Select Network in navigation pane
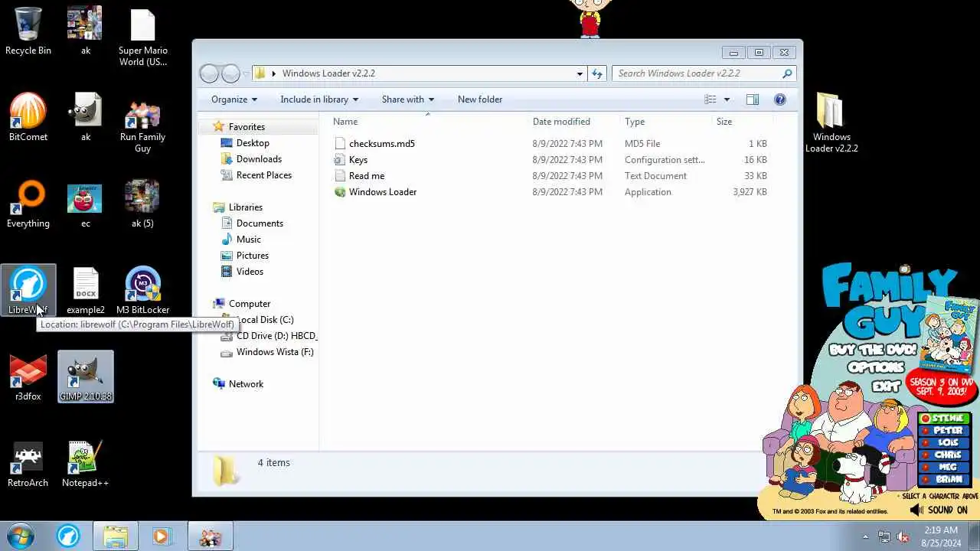Viewport: 980px width, 551px height. coord(246,384)
